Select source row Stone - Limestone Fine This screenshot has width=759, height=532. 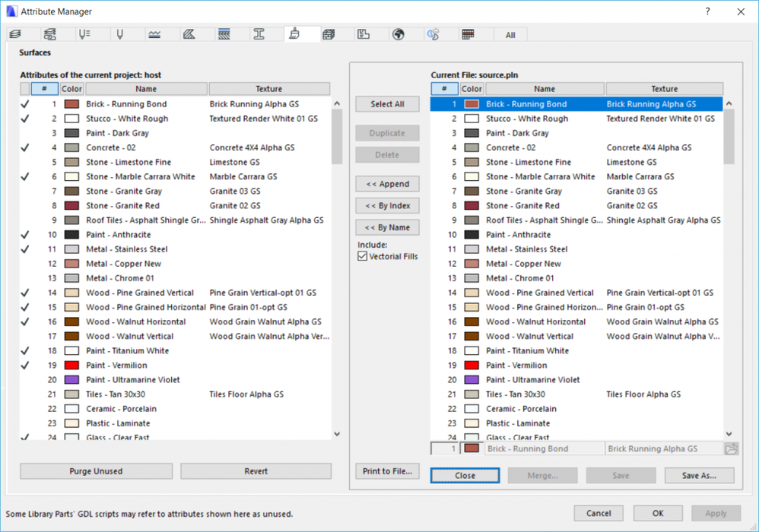coord(576,162)
